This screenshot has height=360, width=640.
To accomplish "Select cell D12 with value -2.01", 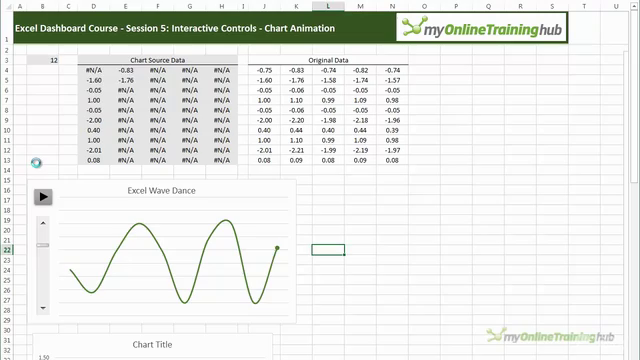I will [93, 150].
